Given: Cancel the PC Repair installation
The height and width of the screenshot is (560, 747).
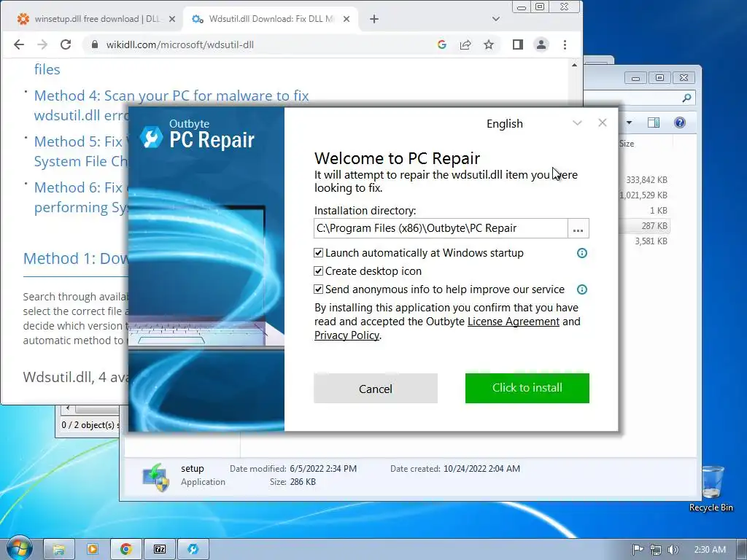Looking at the screenshot, I should tap(376, 389).
